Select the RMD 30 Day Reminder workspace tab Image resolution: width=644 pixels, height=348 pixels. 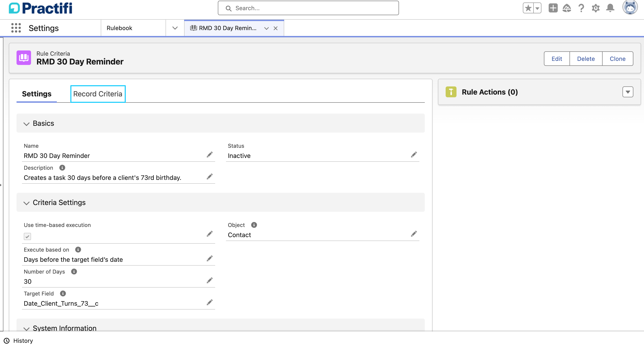228,28
